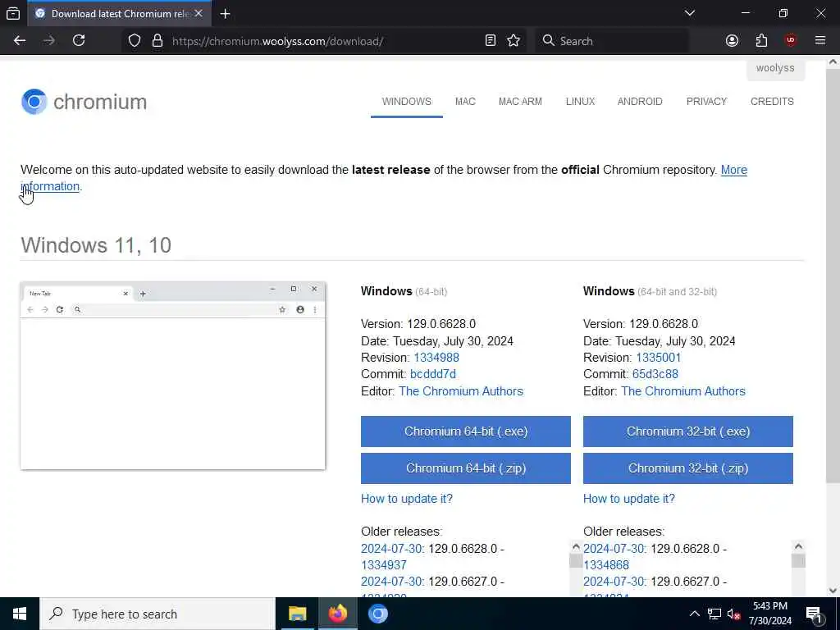Download Chromium 32-bit (.zip)
Image resolution: width=840 pixels, height=630 pixels.
tap(688, 468)
